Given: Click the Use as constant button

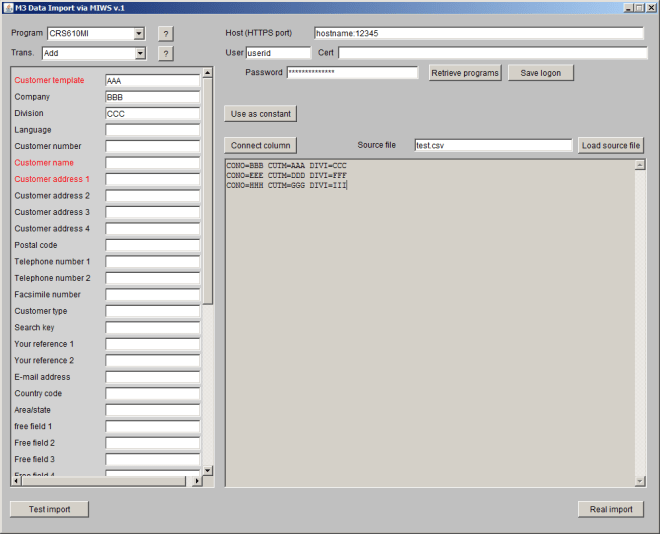Looking at the screenshot, I should point(261,114).
